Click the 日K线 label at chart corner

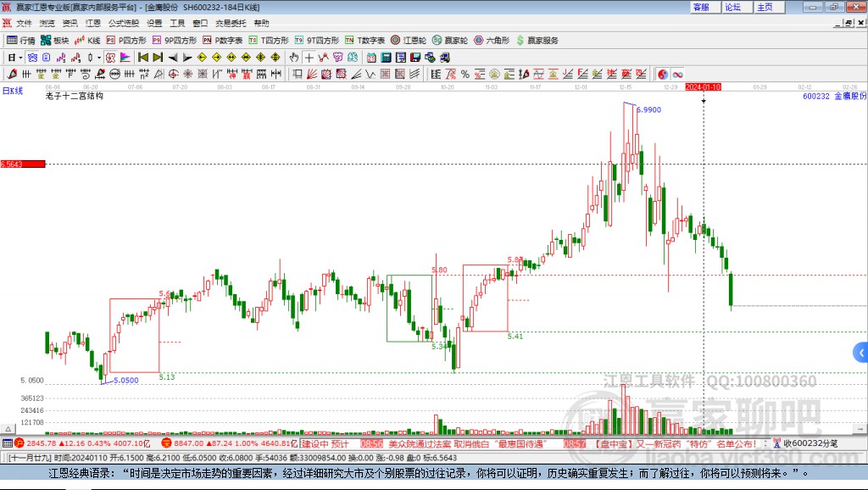click(x=13, y=91)
